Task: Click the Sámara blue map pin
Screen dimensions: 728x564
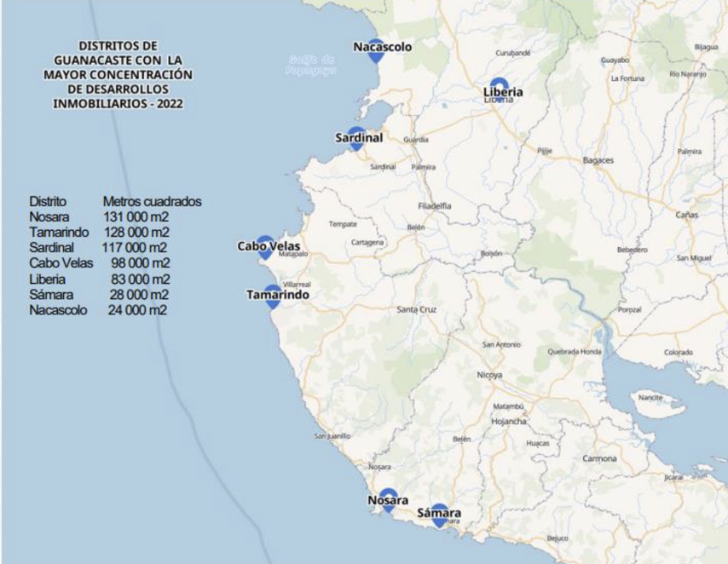Action: (x=439, y=515)
